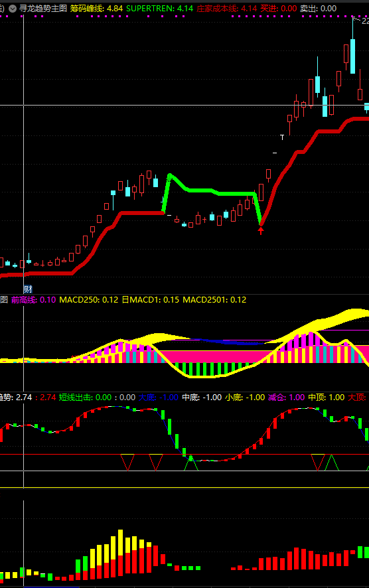This screenshot has width=369, height=588.
Task: Select the 筹码峰线 4.84 legend label
Action: point(96,8)
